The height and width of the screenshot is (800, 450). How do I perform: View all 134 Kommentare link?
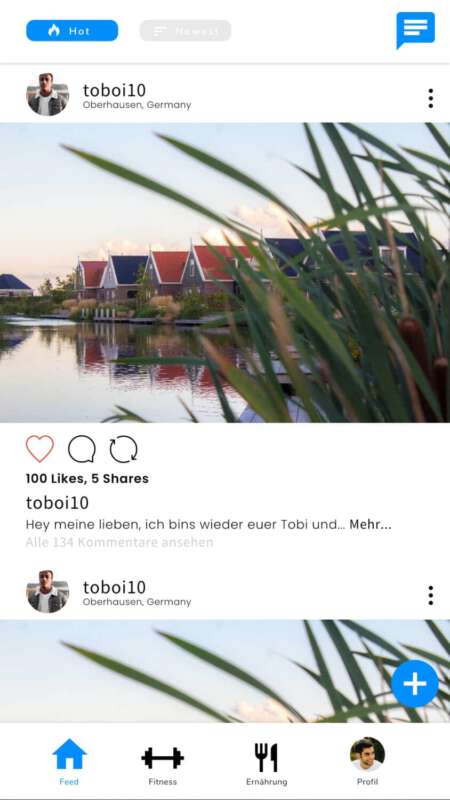click(x=119, y=542)
